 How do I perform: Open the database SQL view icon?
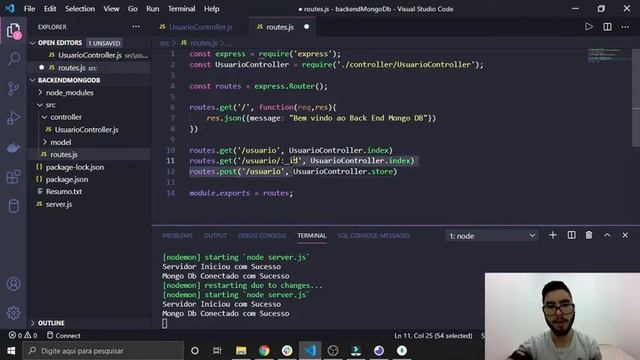[x=13, y=206]
